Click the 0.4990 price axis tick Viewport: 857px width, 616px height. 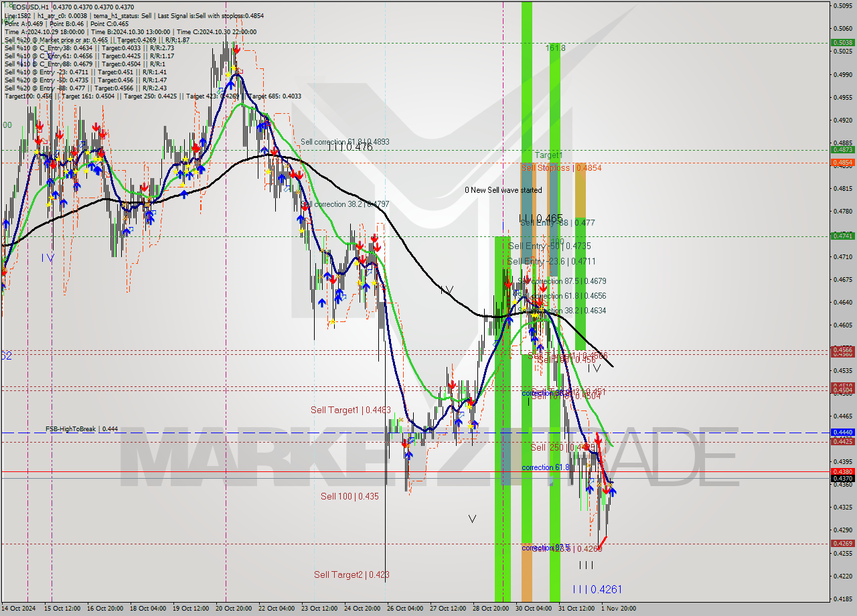842,74
